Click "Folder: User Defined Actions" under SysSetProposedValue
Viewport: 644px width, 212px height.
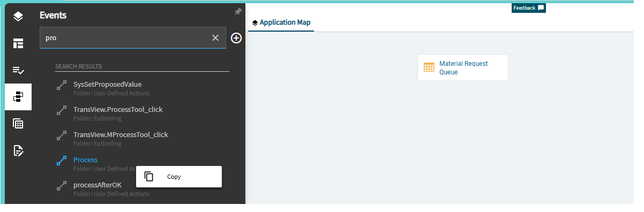click(x=111, y=93)
